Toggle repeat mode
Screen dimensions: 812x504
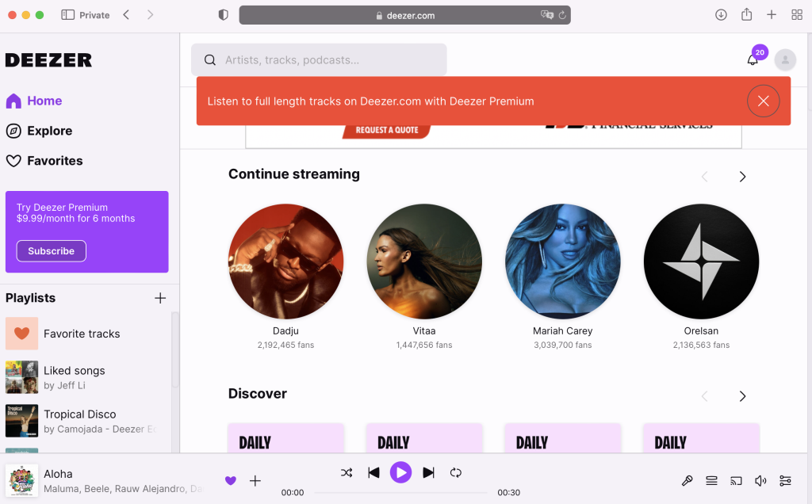point(456,472)
